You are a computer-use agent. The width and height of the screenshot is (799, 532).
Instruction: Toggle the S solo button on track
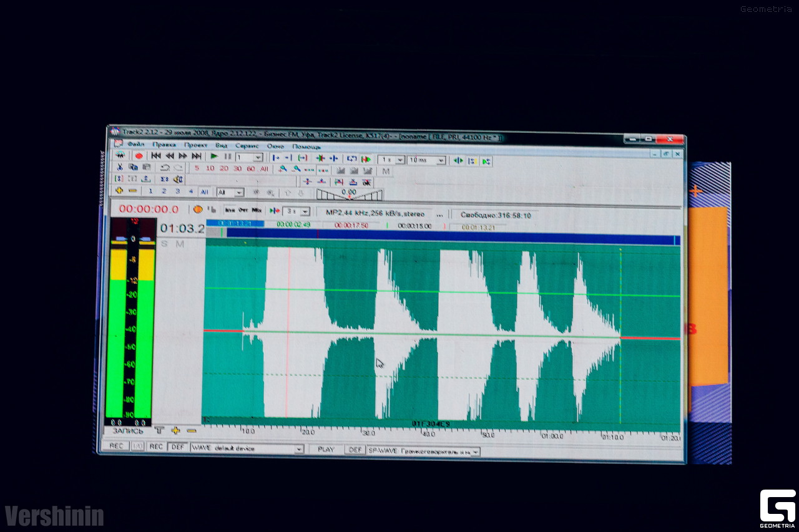click(x=164, y=244)
